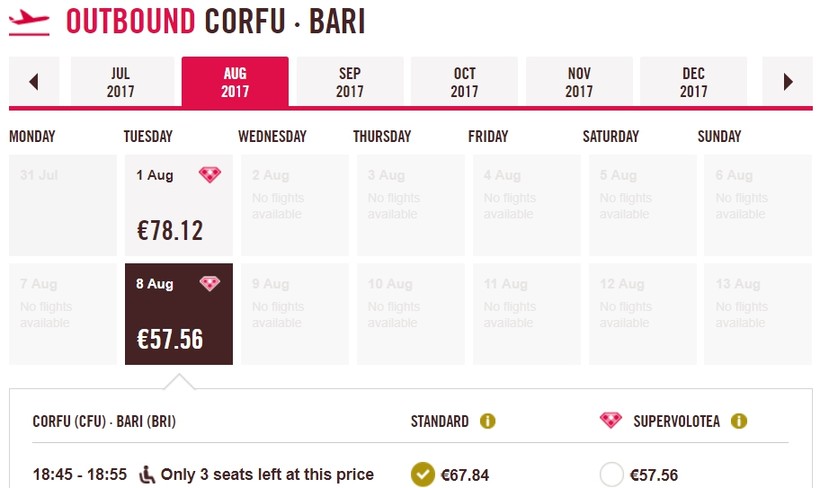This screenshot has height=488, width=820.
Task: Click the diamond icon beside SUPERVOLOTEA header
Action: click(x=610, y=421)
